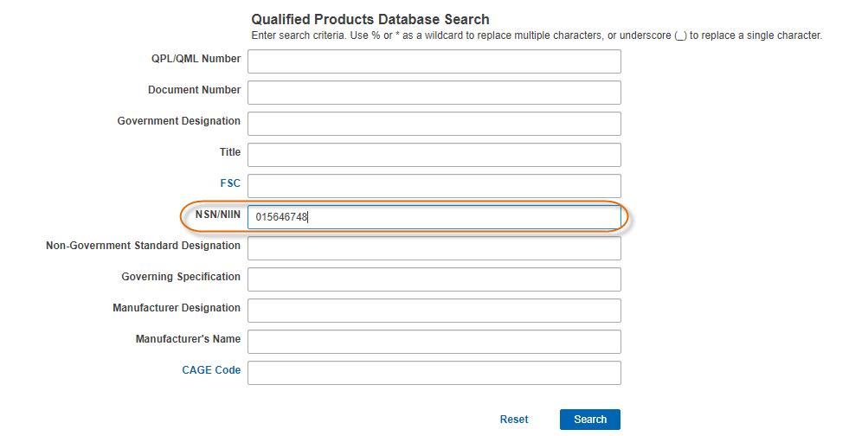Viewport: 868px width, 436px height.
Task: Open the FSC lookup link
Action: point(230,183)
